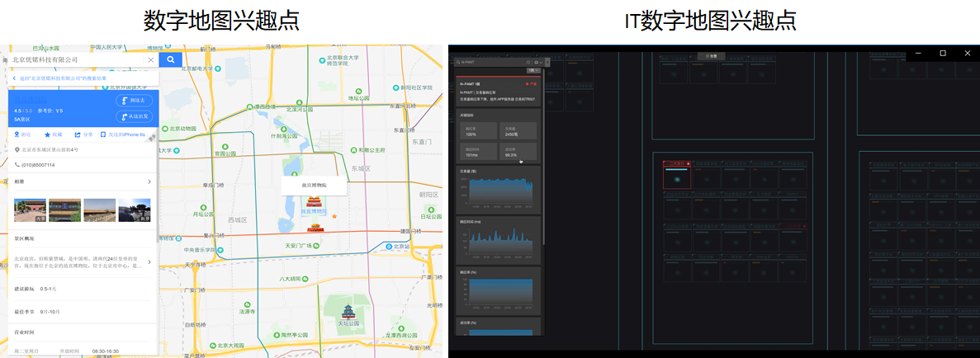Click the 天坛公园 temple icon on map
Screen dimensions: 980x358
(348, 312)
